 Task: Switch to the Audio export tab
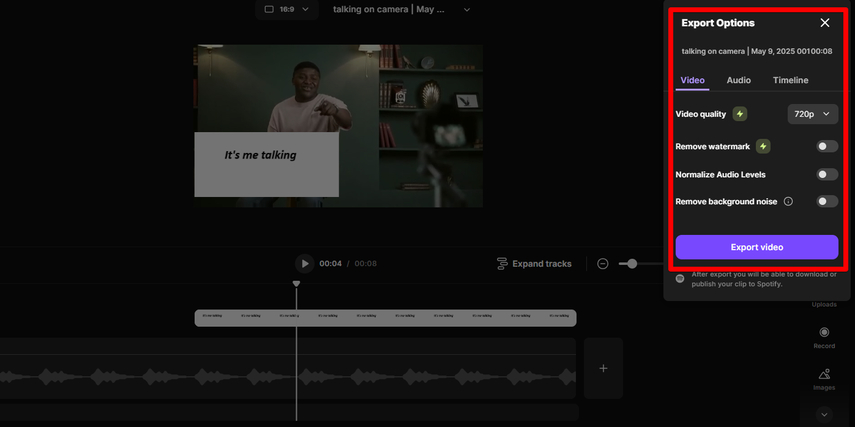738,80
